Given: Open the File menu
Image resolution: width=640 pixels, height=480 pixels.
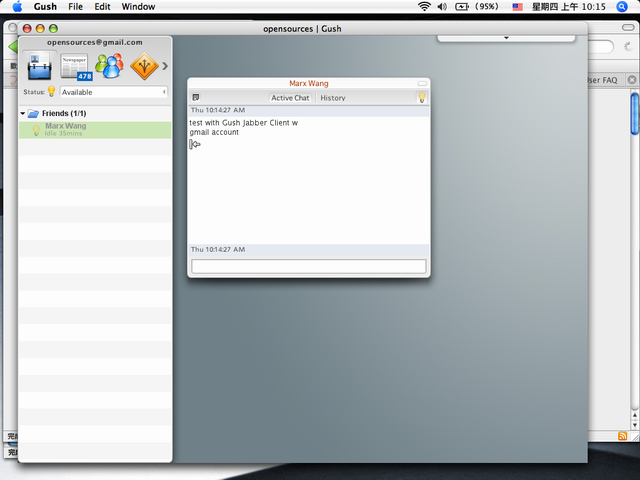Looking at the screenshot, I should (76, 7).
